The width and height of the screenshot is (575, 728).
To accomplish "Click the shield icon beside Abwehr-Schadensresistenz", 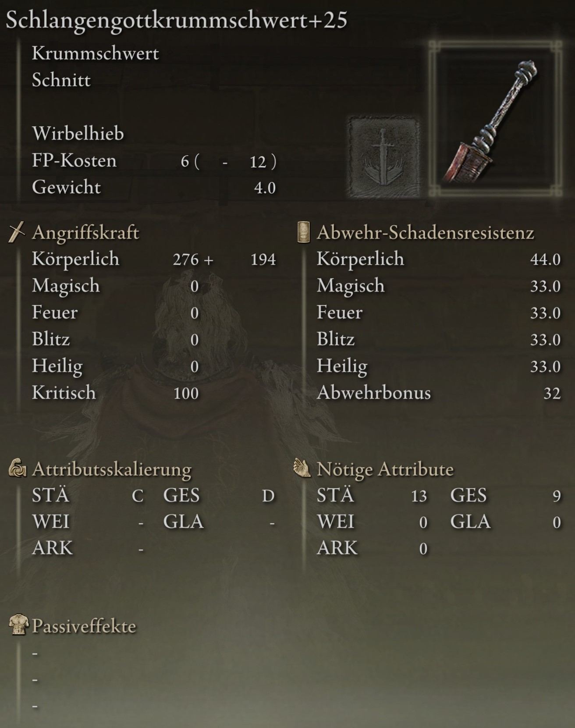I will 303,232.
